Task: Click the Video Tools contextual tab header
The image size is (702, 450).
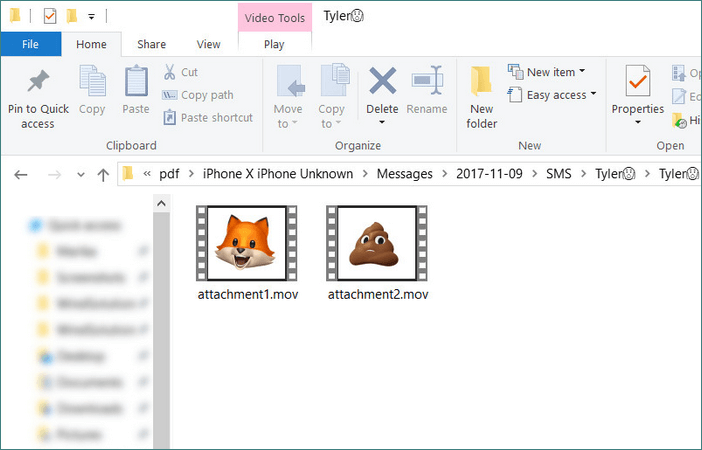Action: 274,18
